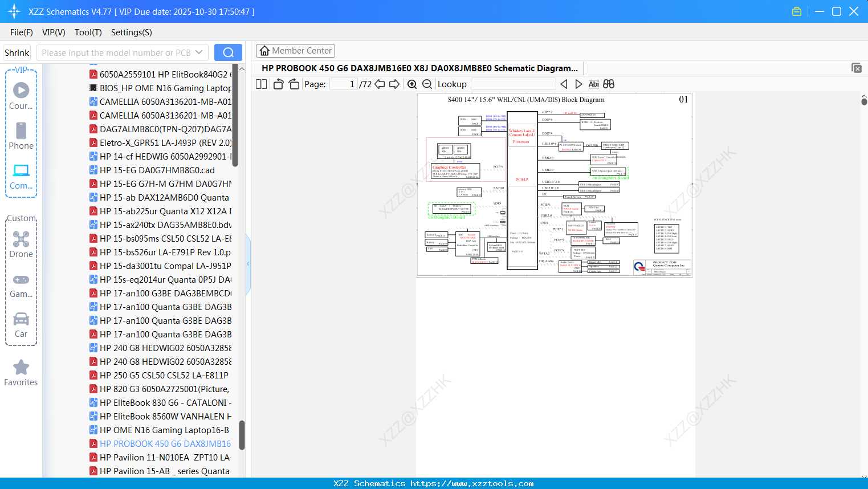Open the VIP(V) menu
This screenshot has height=489, width=868.
coord(54,32)
